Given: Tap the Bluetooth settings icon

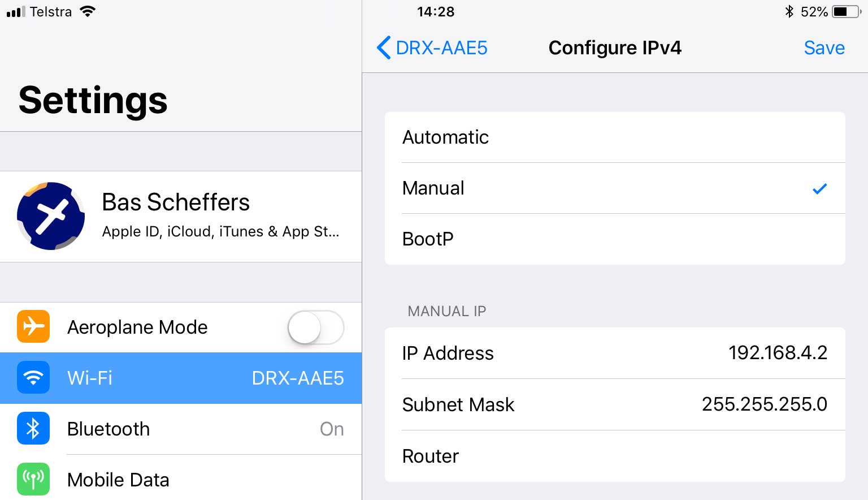Looking at the screenshot, I should point(33,428).
